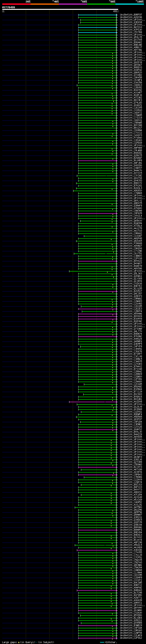Click the orange ~40% identity legend segment

point(45,4)
